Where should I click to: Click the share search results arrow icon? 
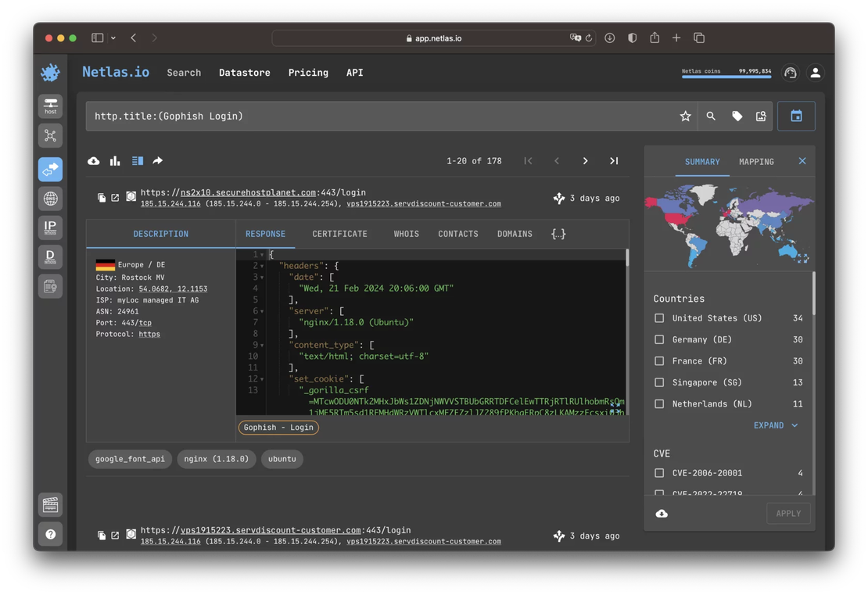(x=157, y=160)
